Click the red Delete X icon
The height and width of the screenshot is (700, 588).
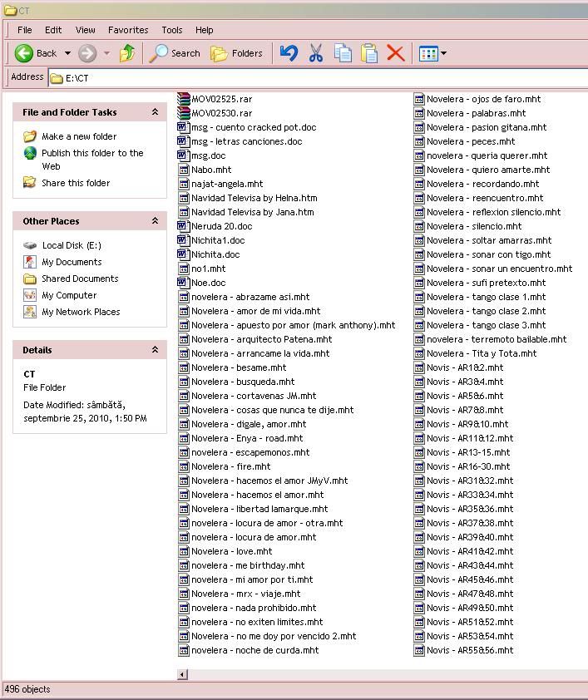[x=396, y=53]
